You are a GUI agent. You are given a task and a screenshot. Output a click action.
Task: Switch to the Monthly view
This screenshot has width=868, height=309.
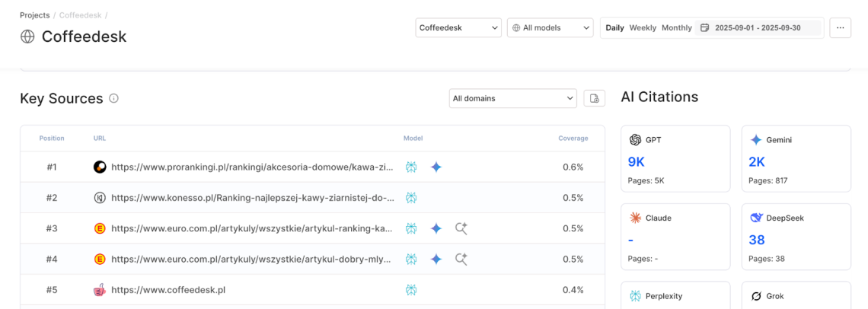coord(676,27)
